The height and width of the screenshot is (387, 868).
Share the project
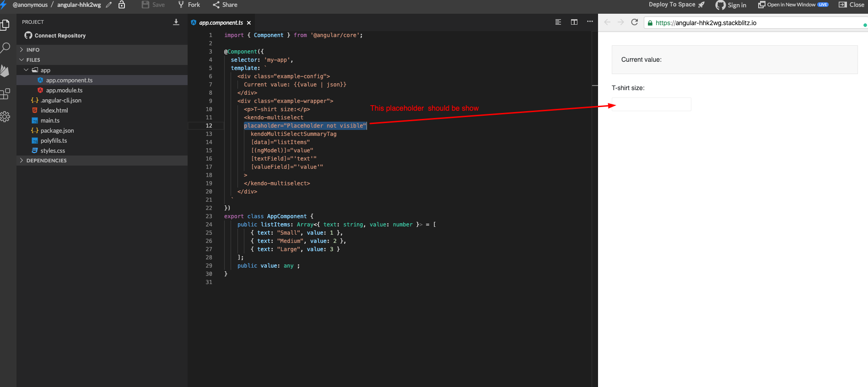point(225,5)
